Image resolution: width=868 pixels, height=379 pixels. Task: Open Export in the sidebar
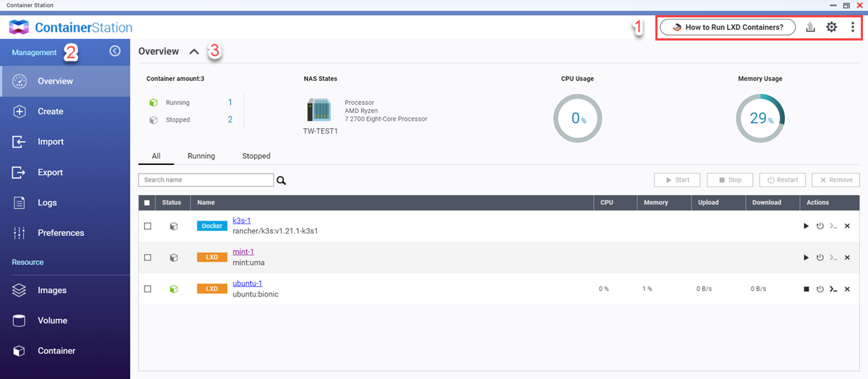(x=65, y=172)
